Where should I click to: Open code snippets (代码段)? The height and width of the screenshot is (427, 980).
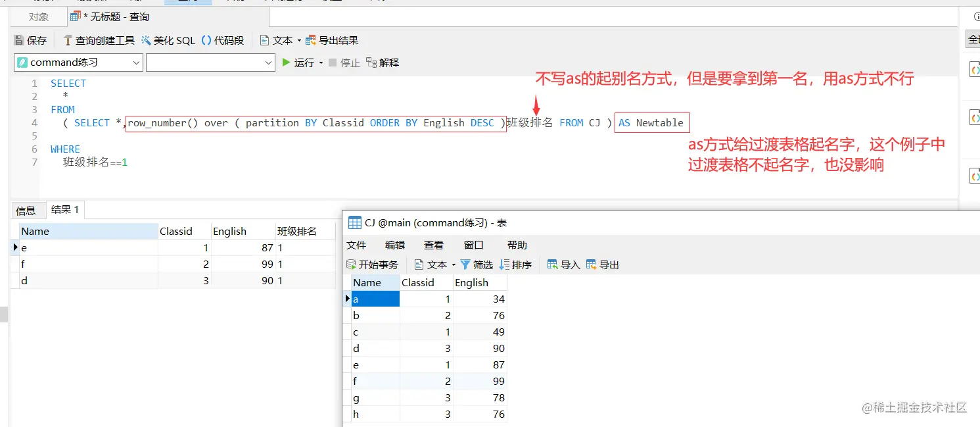point(222,40)
